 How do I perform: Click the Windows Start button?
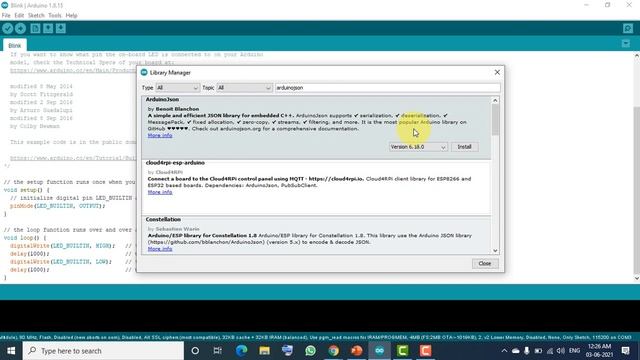[11, 351]
